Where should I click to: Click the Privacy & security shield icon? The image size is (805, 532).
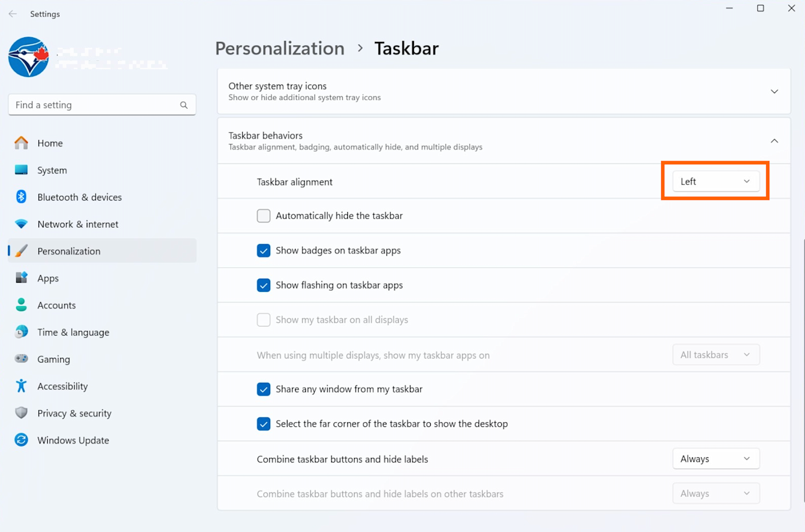point(21,413)
